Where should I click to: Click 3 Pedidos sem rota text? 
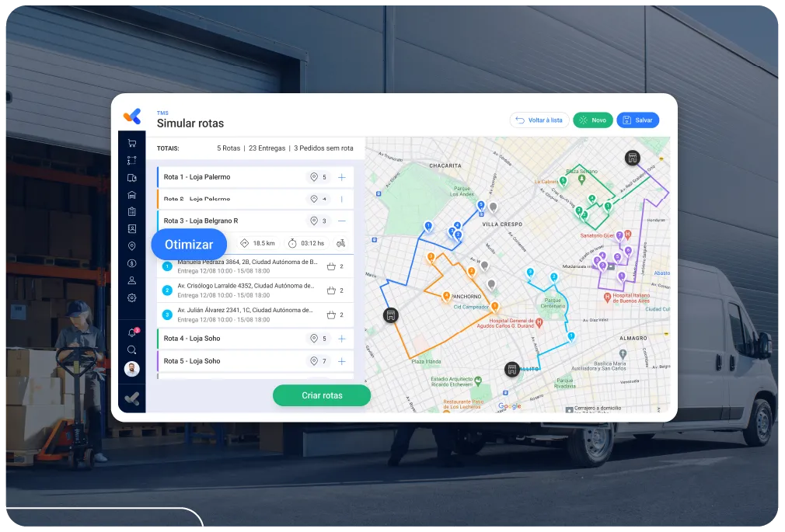point(323,148)
